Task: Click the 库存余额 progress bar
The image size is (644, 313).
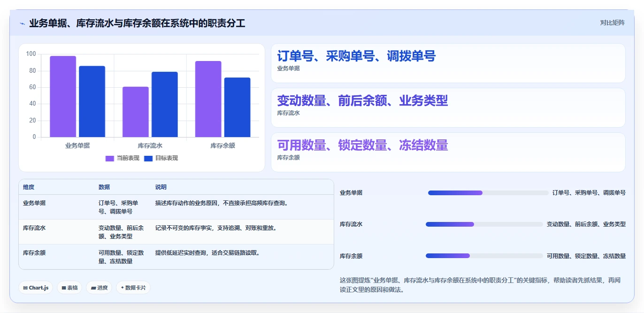Action: point(484,256)
